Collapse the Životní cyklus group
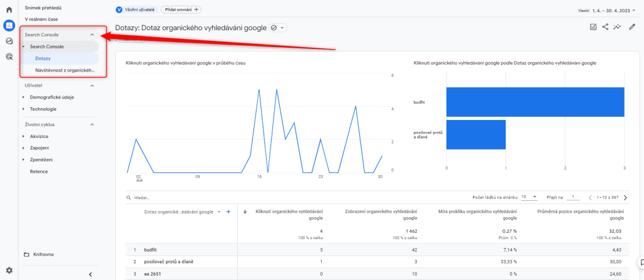This screenshot has width=644, height=280. click(92, 124)
